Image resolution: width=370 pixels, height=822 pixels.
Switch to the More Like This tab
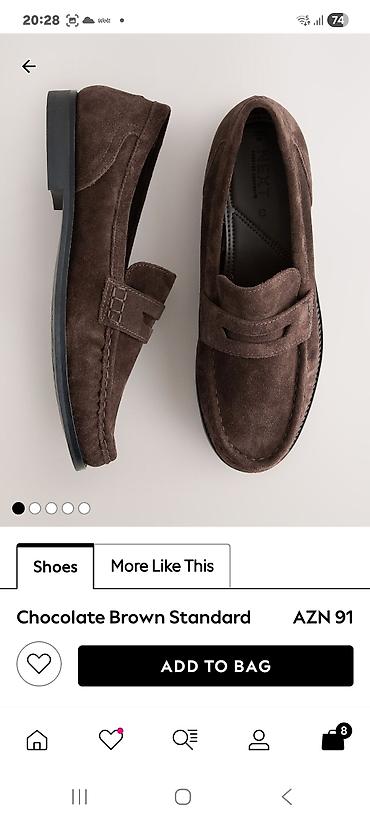(x=162, y=566)
